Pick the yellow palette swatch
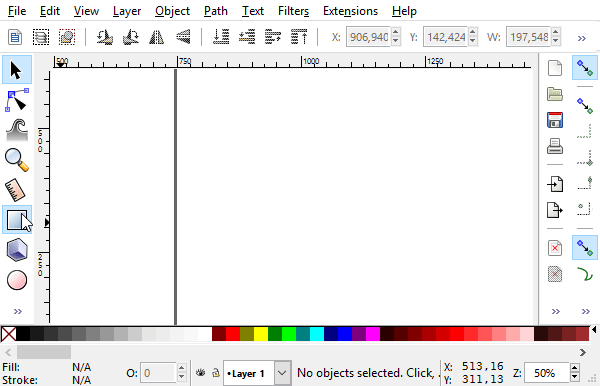 261,334
